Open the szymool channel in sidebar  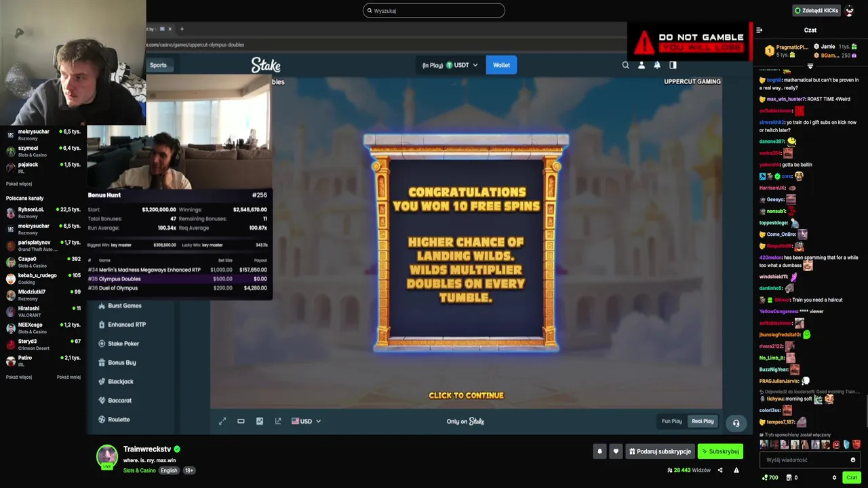click(x=43, y=151)
